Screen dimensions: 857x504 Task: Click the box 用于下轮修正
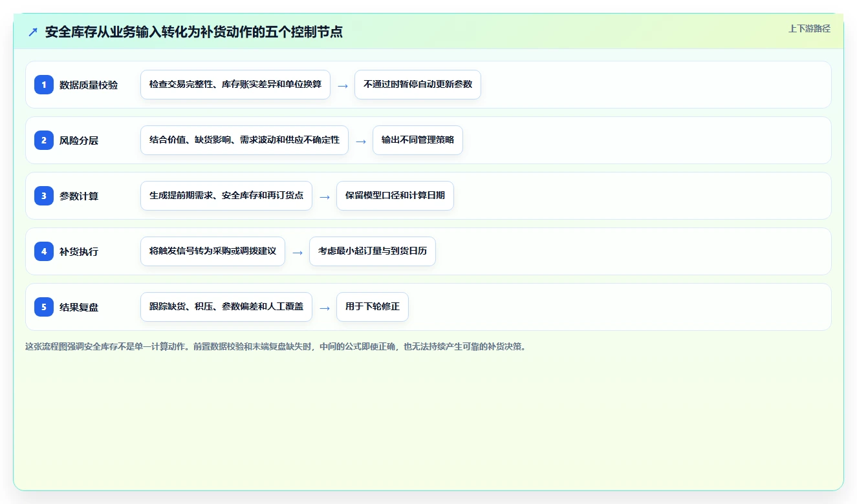(373, 307)
